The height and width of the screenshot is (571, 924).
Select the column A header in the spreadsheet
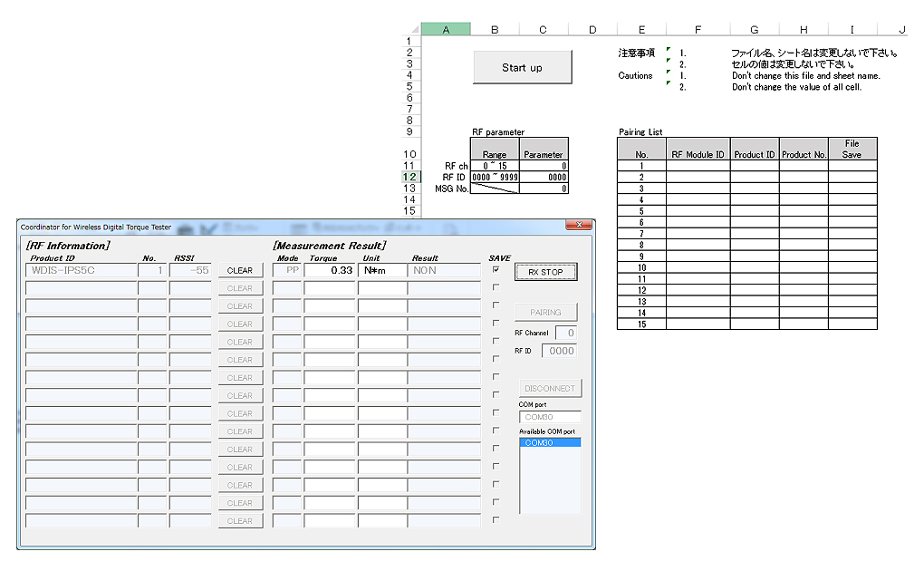click(446, 29)
